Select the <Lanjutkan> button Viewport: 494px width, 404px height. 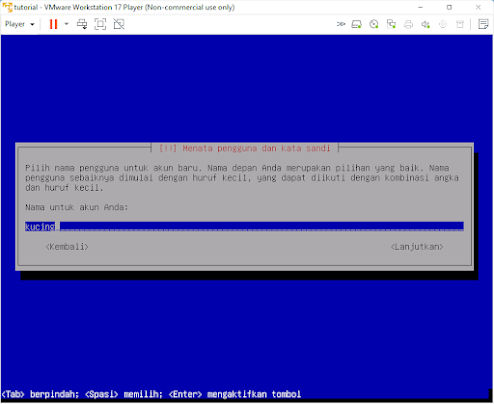[x=417, y=247]
